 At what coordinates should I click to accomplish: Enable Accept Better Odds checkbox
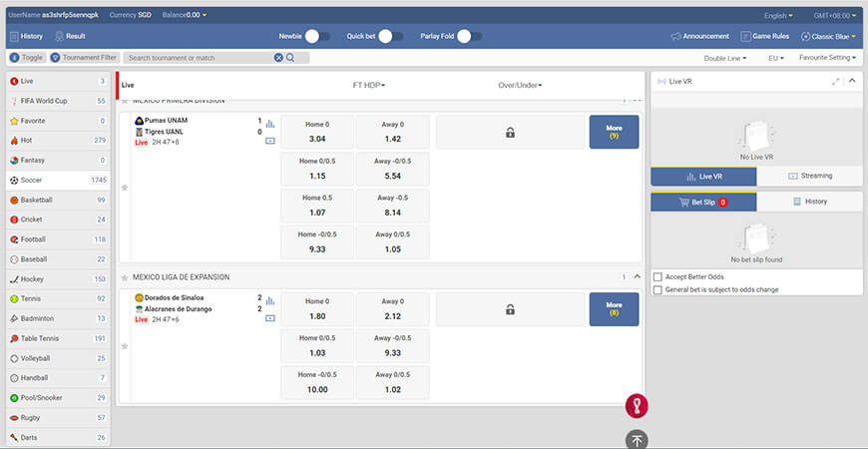click(x=657, y=276)
